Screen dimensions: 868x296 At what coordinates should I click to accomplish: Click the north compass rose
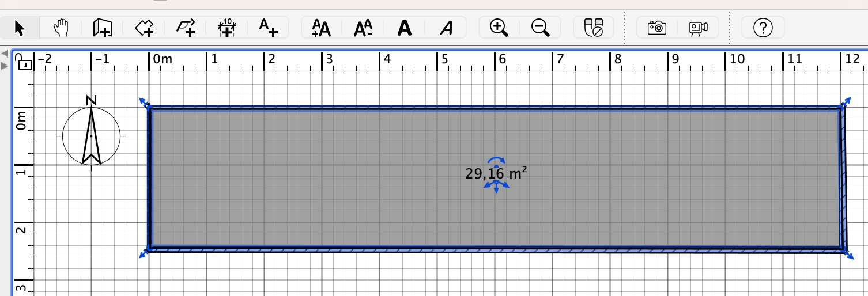tap(91, 135)
